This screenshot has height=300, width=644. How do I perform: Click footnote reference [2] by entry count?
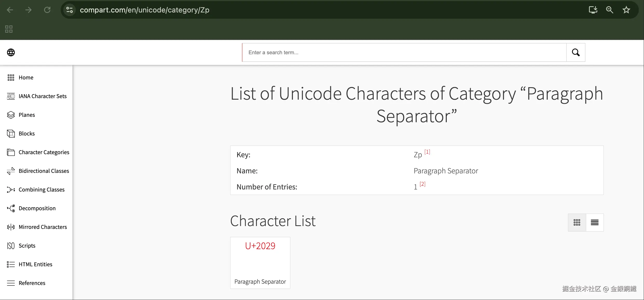[x=422, y=184]
